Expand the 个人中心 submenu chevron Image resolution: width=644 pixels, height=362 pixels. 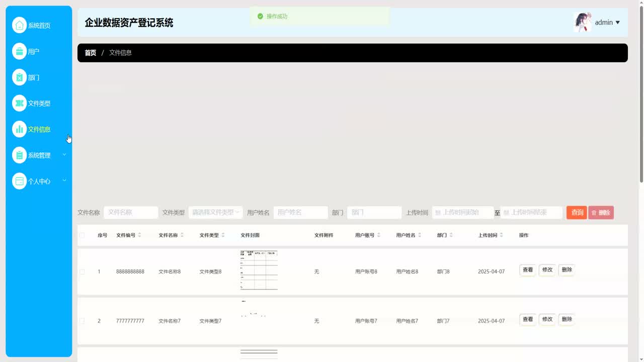tap(64, 180)
